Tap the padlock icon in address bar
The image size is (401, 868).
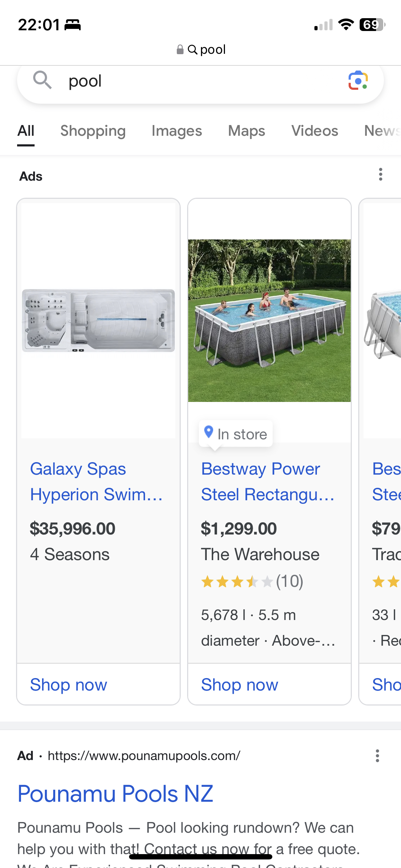click(x=180, y=50)
